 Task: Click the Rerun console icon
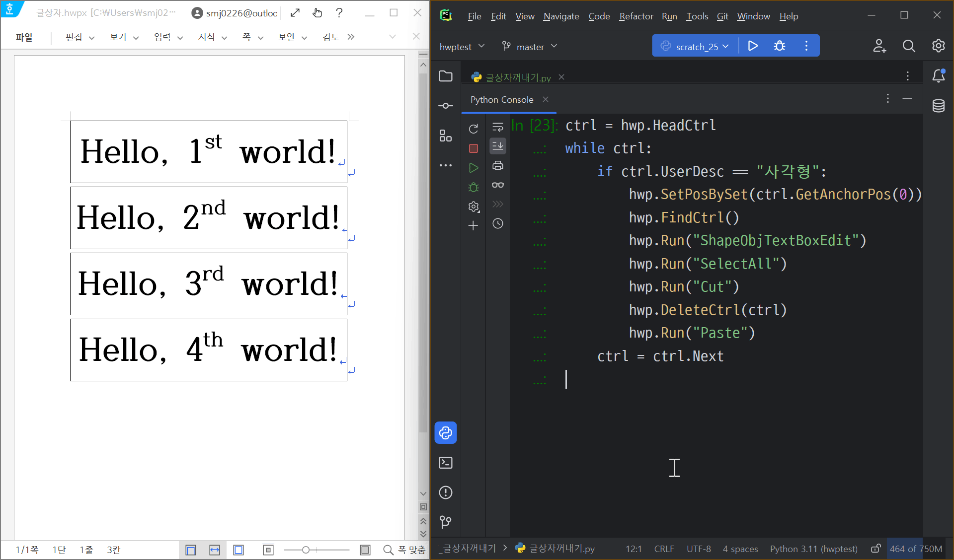point(473,129)
